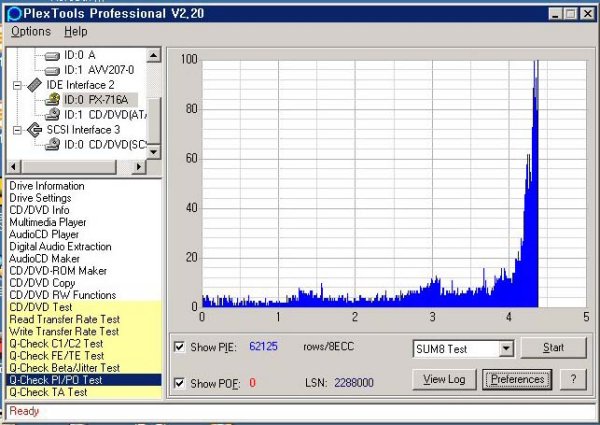Click the IDE Interface 2 controller icon
Image resolution: width=600 pixels, height=425 pixels.
(34, 85)
